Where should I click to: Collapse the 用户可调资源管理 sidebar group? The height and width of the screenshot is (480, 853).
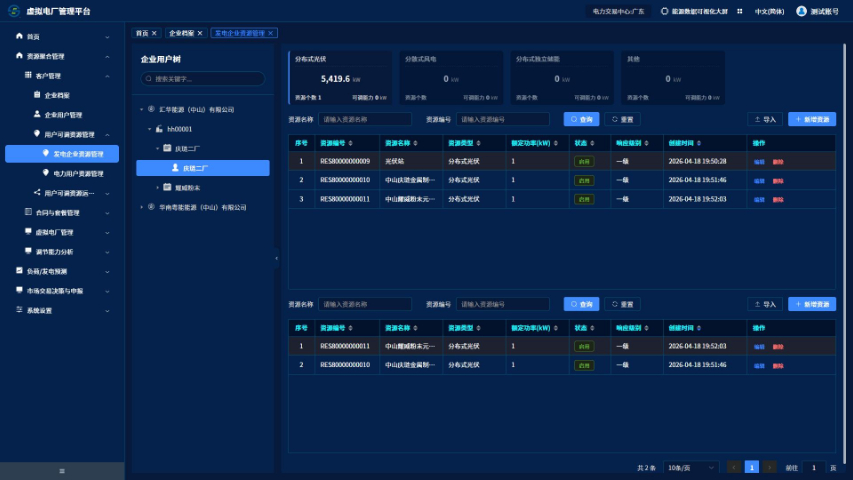(x=107, y=135)
